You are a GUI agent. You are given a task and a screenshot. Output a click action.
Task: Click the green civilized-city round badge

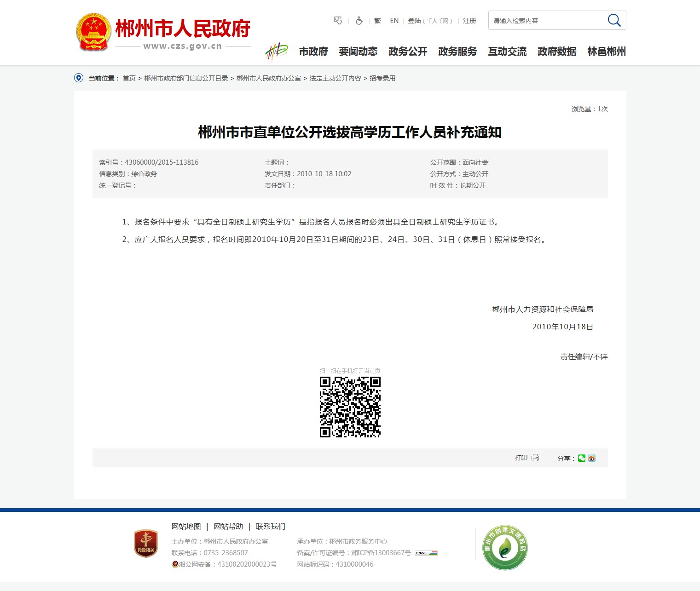tap(505, 547)
